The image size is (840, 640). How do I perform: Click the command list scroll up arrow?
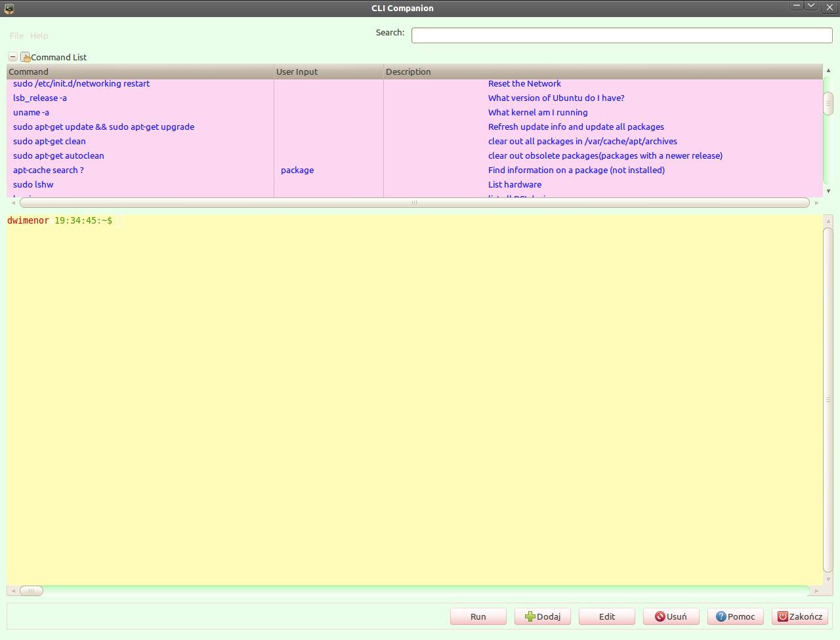[x=828, y=70]
